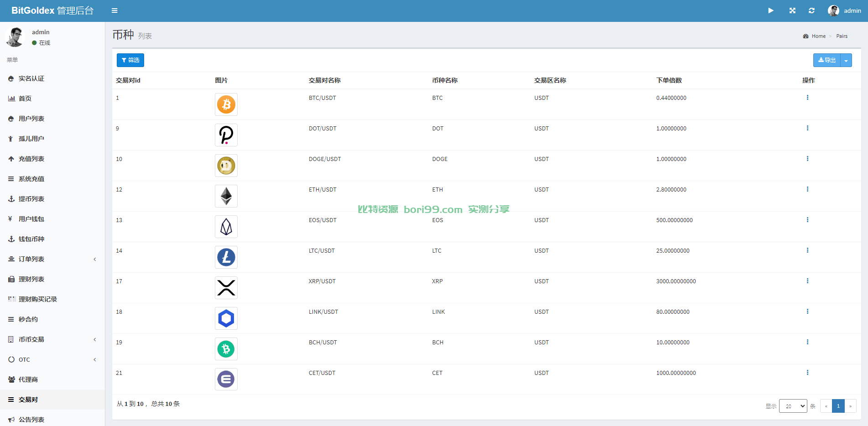
Task: Click the 下单倍数 column header
Action: pyautogui.click(x=669, y=80)
